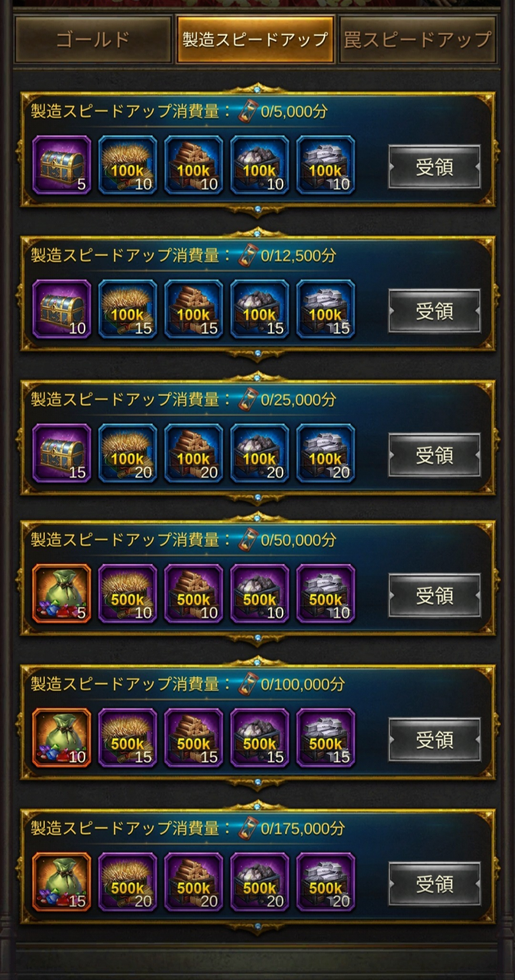Claim the 5,000分 tier reward with 受領
Viewport: 515px width, 980px height.
click(434, 167)
